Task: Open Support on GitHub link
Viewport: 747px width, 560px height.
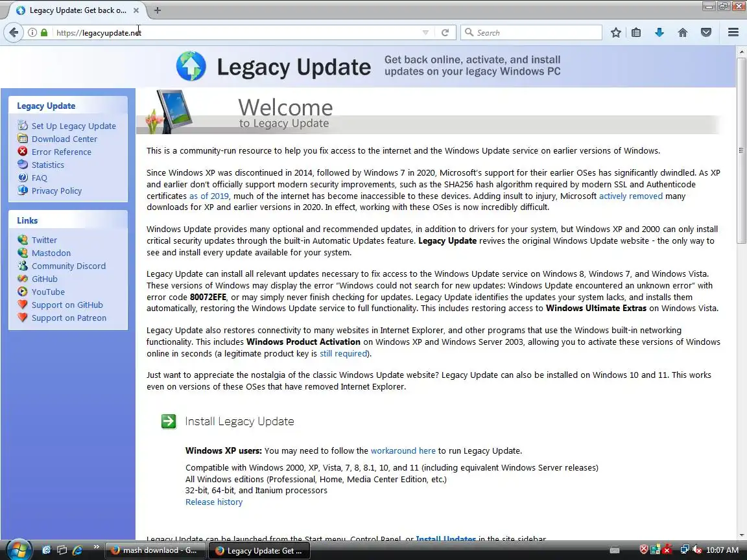Action: [x=67, y=305]
